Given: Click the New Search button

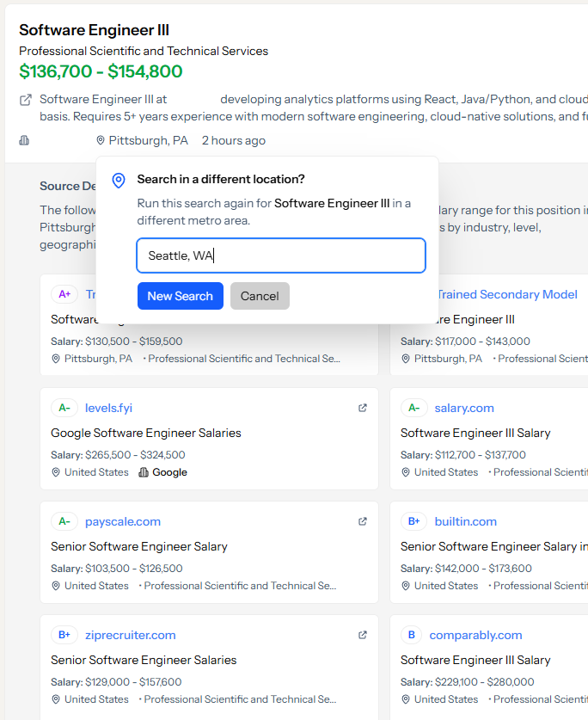Looking at the screenshot, I should [180, 295].
